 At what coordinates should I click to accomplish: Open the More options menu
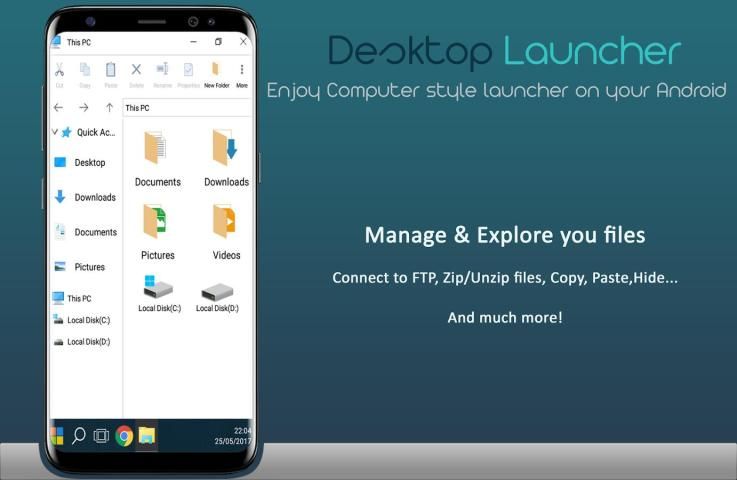242,72
